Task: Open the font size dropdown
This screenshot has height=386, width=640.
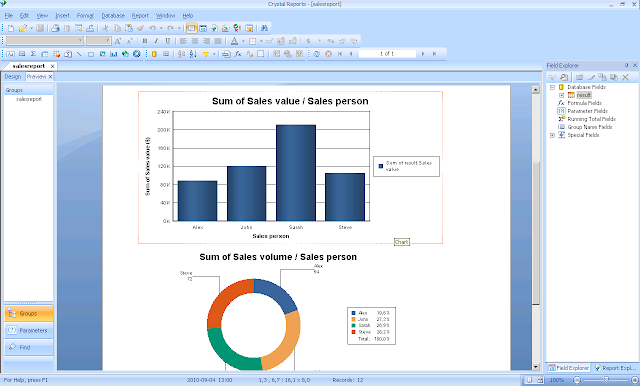Action: click(x=108, y=40)
